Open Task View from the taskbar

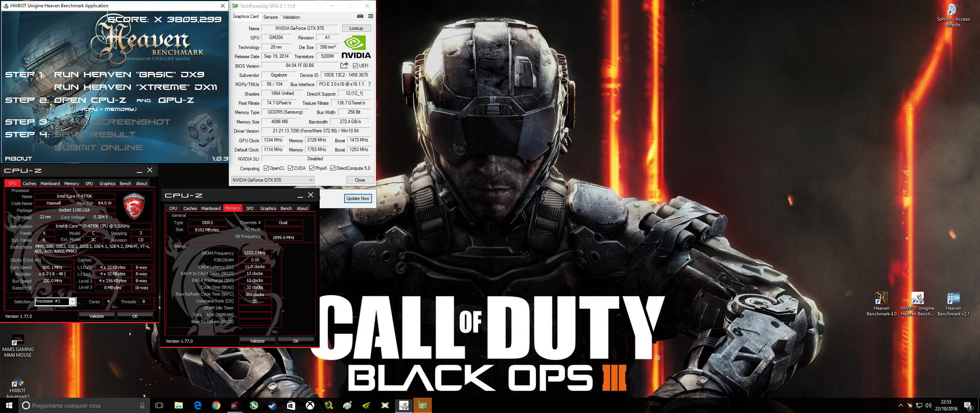point(159,405)
